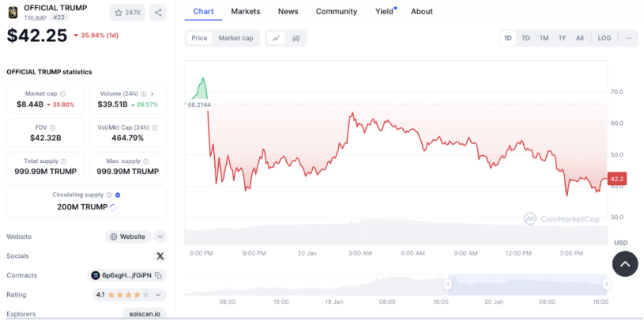Click the 200M TRUMP circulating supply value
644x322 pixels.
coord(82,206)
